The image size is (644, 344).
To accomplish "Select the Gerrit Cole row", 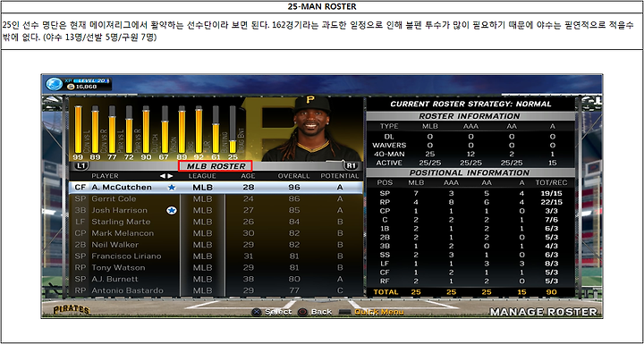I will (216, 198).
